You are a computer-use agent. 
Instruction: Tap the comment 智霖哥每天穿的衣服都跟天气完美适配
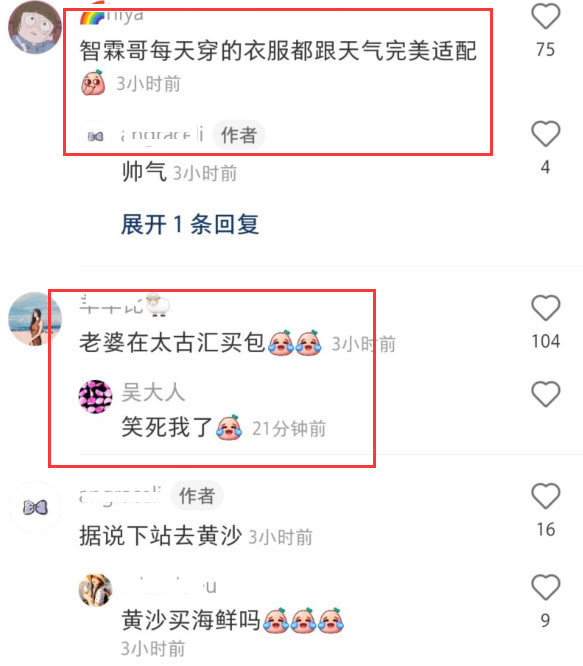278,51
